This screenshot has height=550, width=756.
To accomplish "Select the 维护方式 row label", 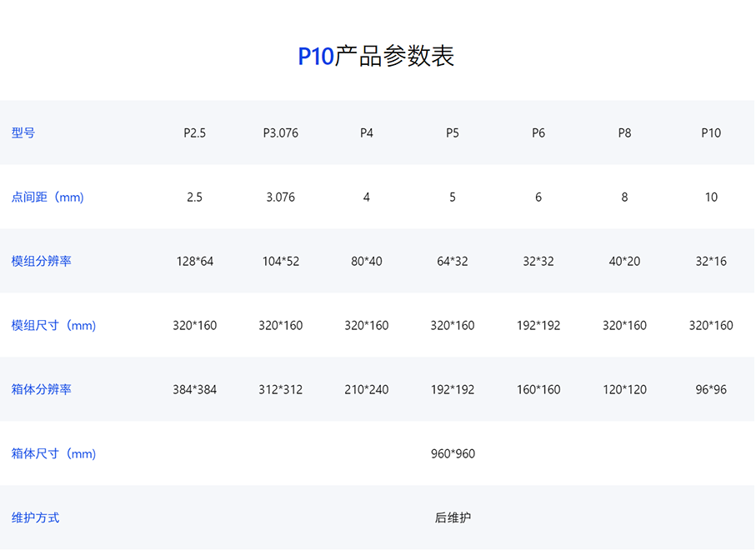I will [x=36, y=517].
